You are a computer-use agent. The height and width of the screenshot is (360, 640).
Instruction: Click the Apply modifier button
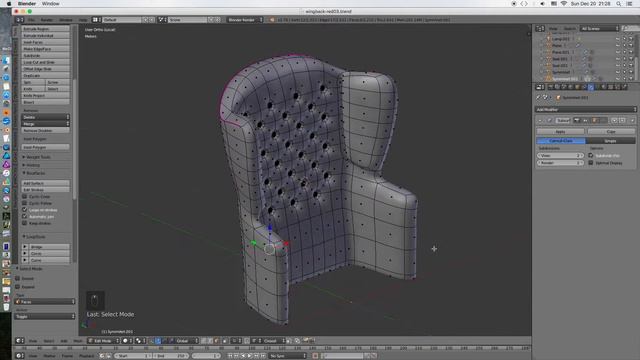click(x=560, y=131)
